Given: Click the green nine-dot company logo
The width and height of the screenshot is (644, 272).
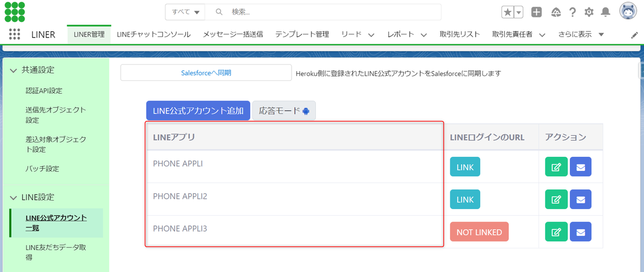Looking at the screenshot, I should 15,12.
